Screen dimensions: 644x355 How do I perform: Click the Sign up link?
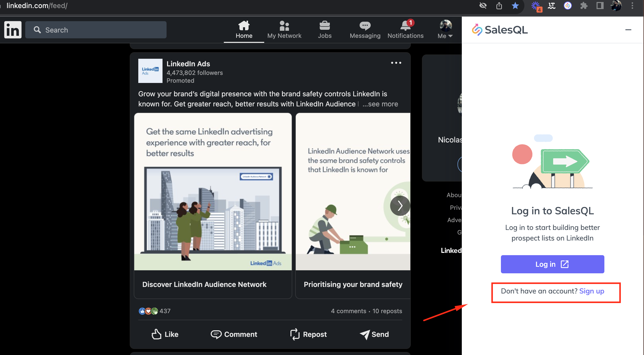pyautogui.click(x=592, y=291)
